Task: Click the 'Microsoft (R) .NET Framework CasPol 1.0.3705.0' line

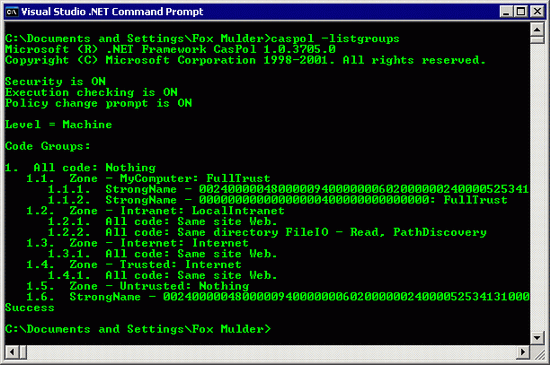Action: pos(170,49)
